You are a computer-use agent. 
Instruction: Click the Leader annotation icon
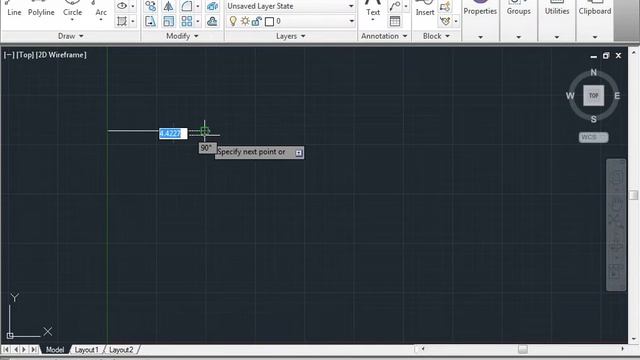[x=394, y=6]
